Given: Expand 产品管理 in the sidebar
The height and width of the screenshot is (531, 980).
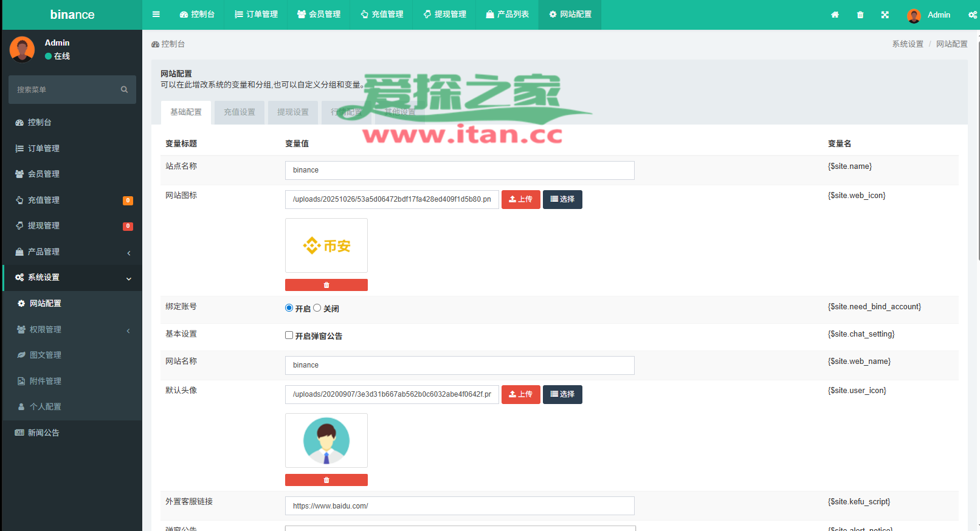Looking at the screenshot, I should 72,252.
